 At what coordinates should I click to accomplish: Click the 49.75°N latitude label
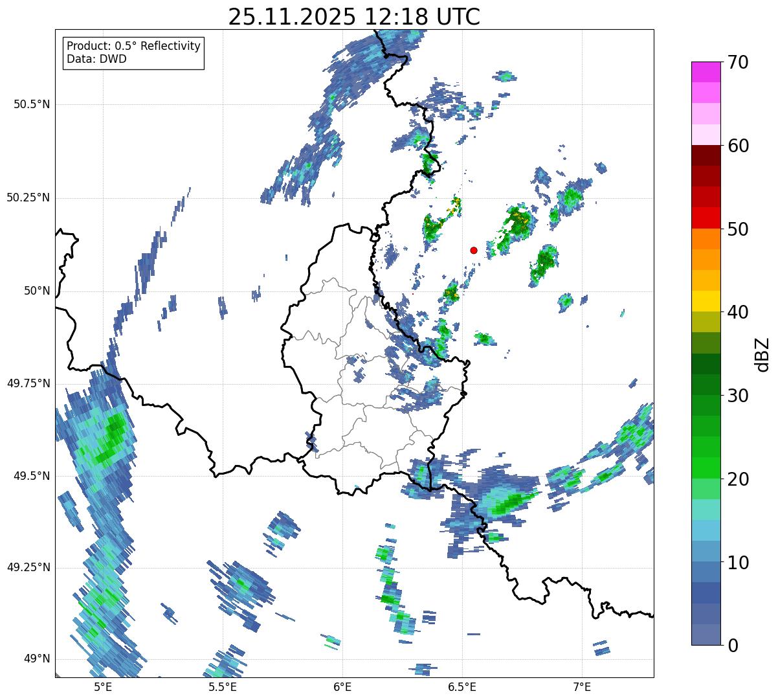coord(28,383)
